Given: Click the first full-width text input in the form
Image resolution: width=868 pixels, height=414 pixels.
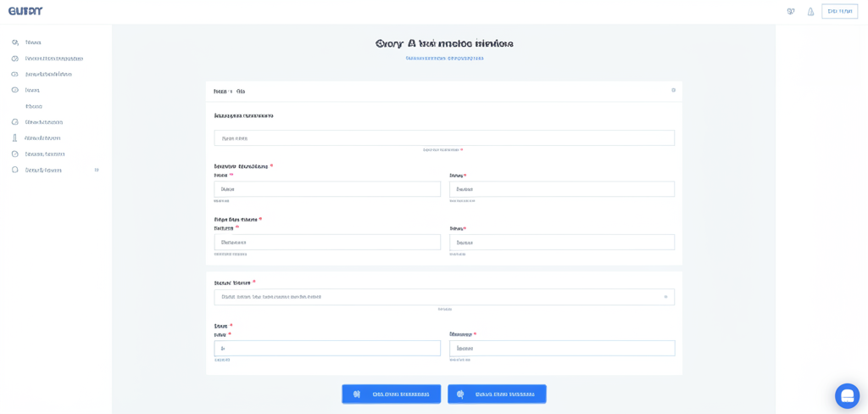Looking at the screenshot, I should tap(443, 138).
